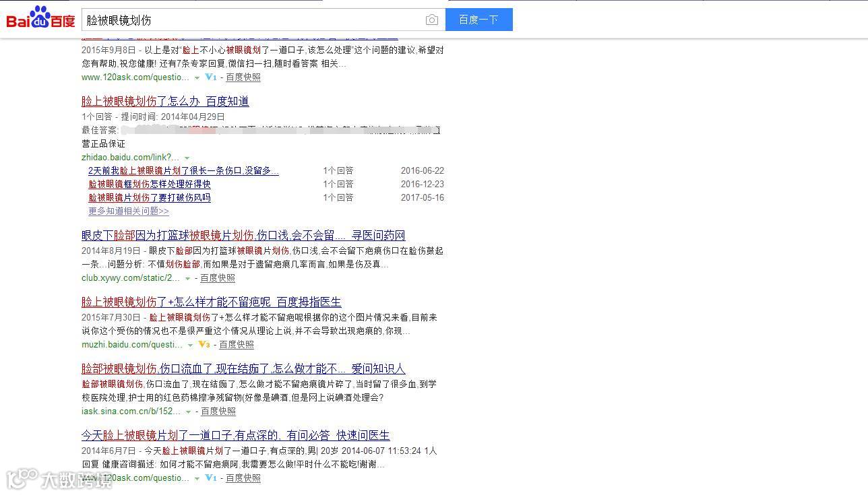Click 1个回答 in the 2017-05-16 row

coord(338,197)
